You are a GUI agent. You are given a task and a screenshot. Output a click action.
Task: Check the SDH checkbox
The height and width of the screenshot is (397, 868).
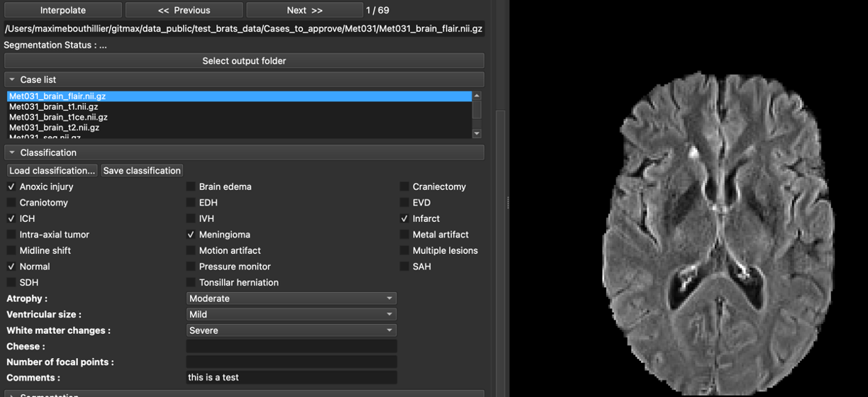tap(11, 282)
